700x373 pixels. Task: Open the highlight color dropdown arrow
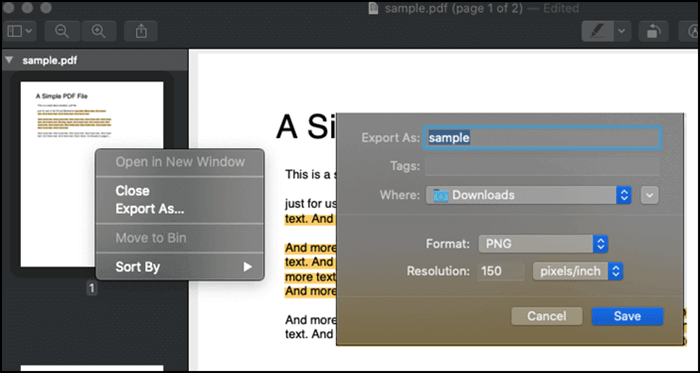pyautogui.click(x=621, y=31)
